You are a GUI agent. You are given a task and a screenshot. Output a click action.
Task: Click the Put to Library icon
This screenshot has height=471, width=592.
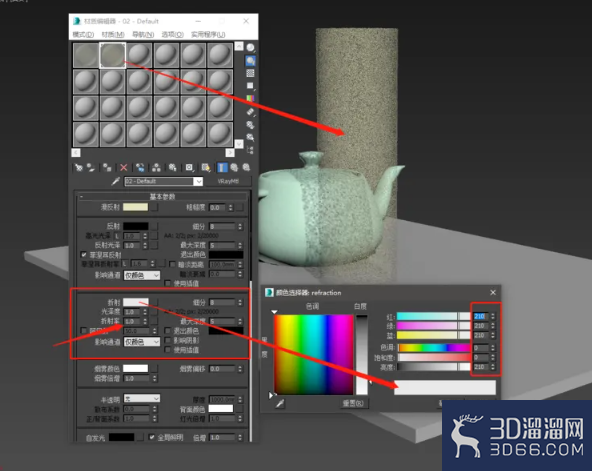click(x=173, y=168)
